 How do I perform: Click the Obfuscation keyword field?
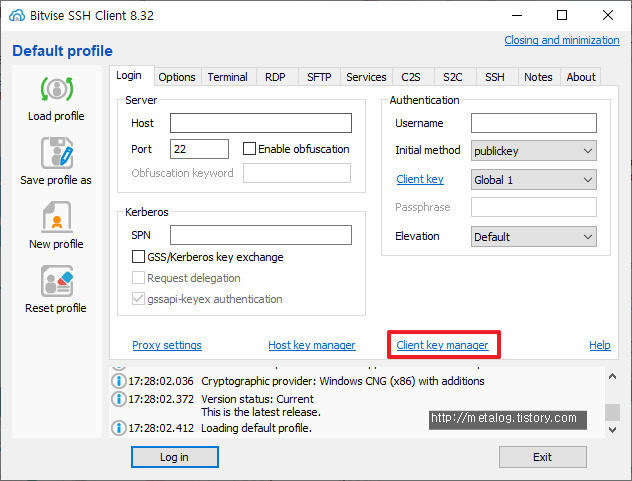tap(297, 173)
